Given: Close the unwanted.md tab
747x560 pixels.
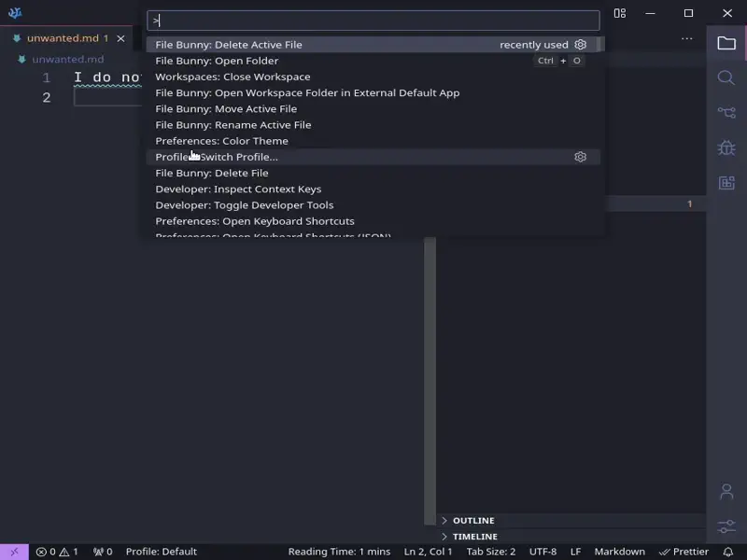Looking at the screenshot, I should click(121, 38).
